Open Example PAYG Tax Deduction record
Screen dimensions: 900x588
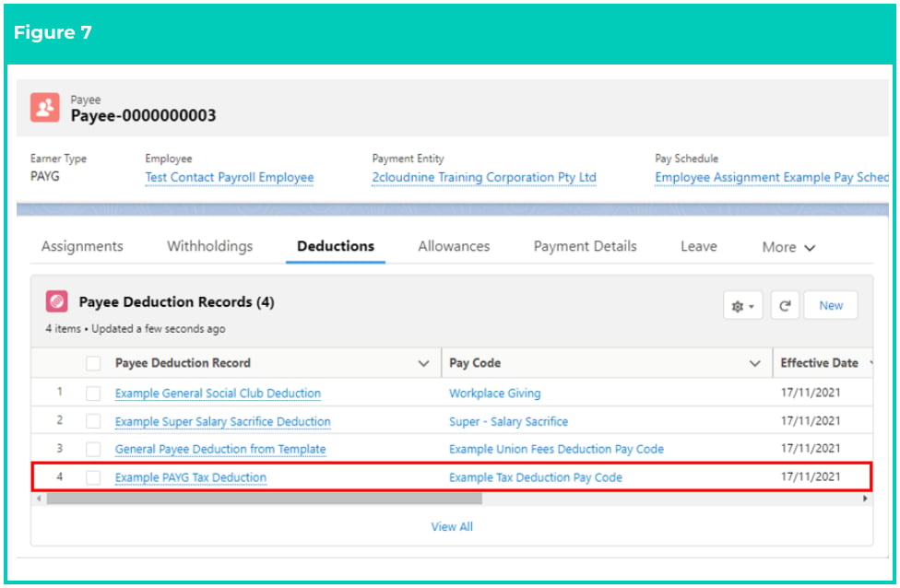point(191,477)
